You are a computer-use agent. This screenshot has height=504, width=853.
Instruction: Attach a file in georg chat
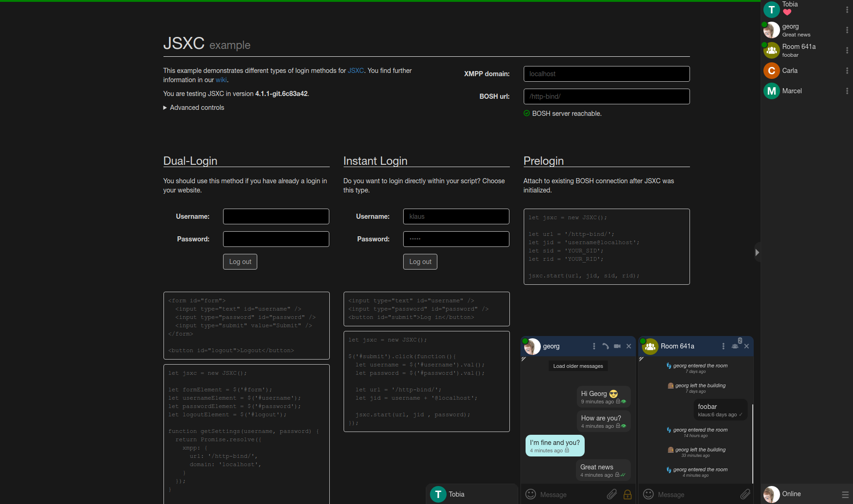pyautogui.click(x=612, y=494)
